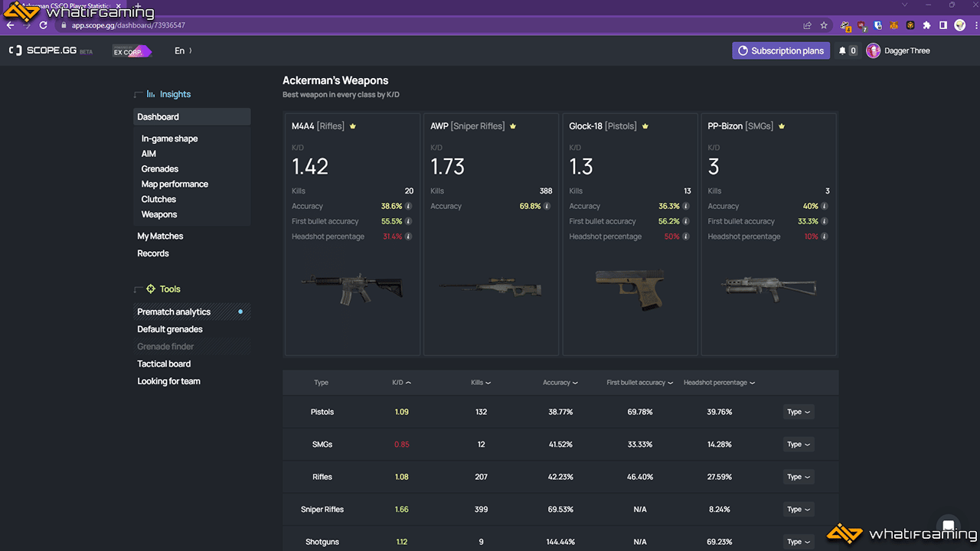
Task: Reload the scope.gg page
Action: click(43, 25)
